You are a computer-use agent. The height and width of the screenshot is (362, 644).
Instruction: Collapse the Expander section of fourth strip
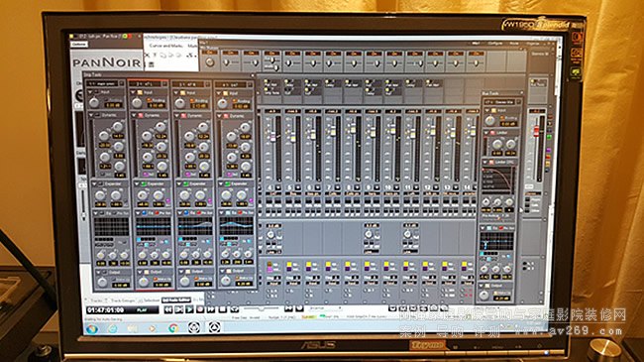(221, 183)
